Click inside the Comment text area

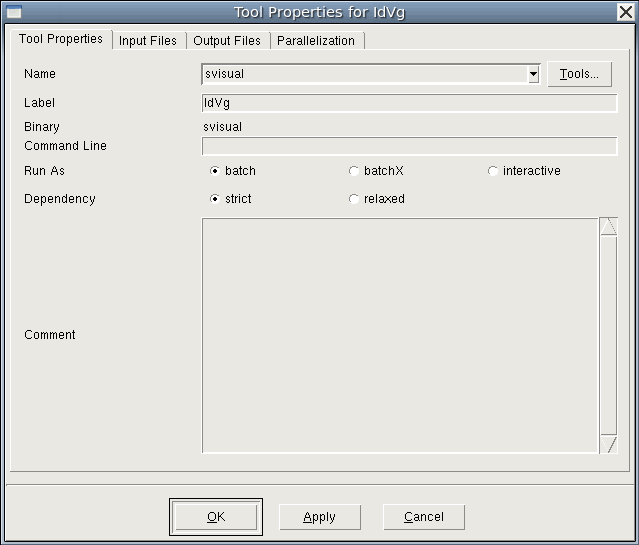(400, 335)
